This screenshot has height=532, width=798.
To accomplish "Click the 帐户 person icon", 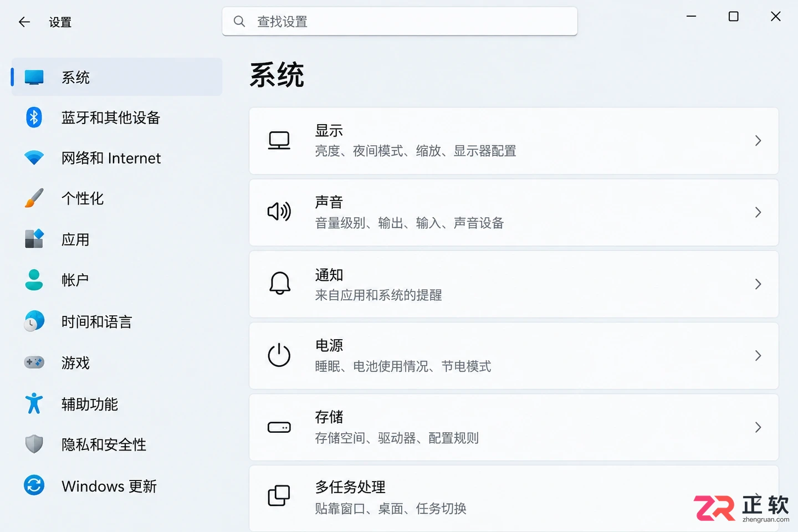I will pyautogui.click(x=34, y=280).
